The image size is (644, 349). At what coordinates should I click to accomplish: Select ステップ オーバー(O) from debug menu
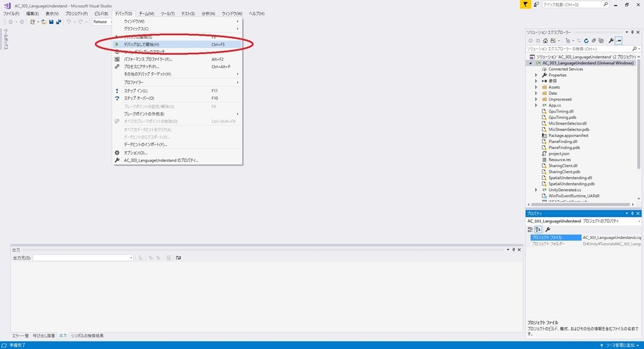[177, 98]
